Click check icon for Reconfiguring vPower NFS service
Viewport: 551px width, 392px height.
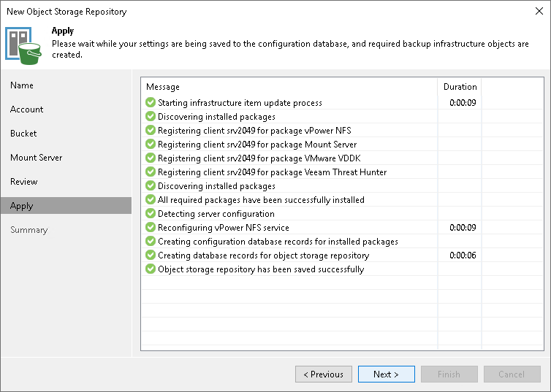(151, 228)
